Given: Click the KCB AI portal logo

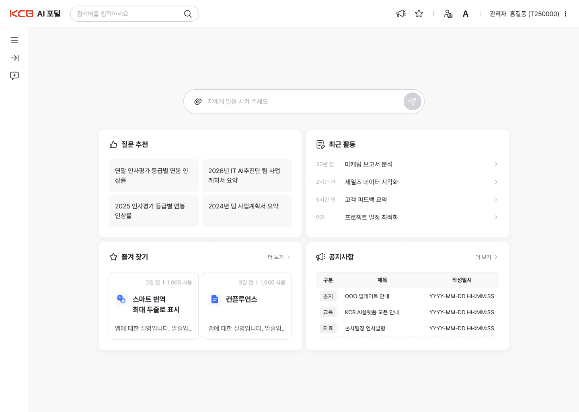Looking at the screenshot, I should [35, 14].
